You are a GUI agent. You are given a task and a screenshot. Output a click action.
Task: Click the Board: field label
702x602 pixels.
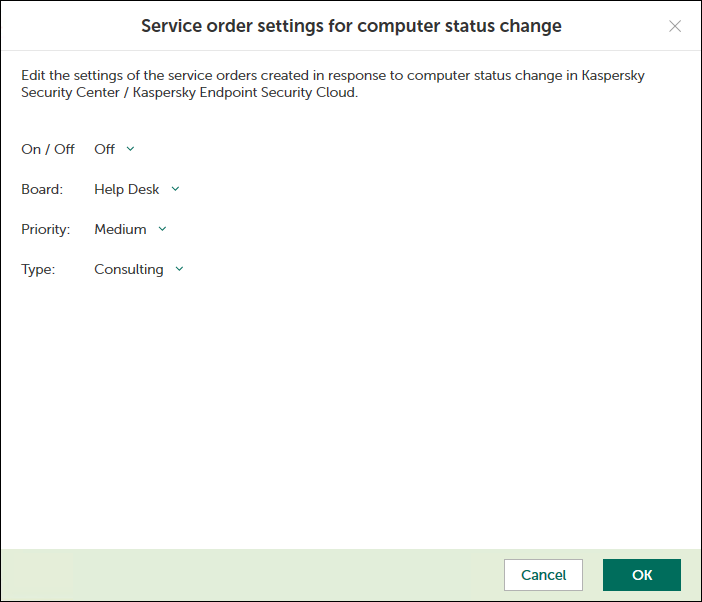click(42, 189)
